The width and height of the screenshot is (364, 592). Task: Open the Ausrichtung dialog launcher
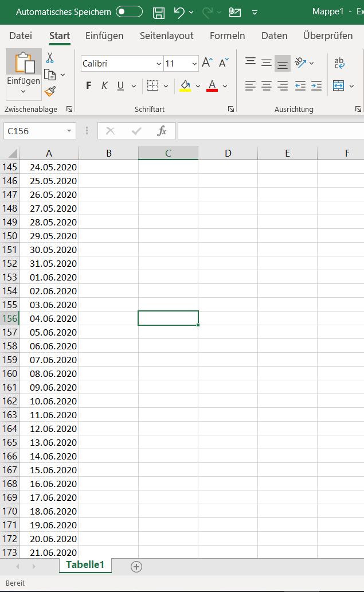pos(358,109)
